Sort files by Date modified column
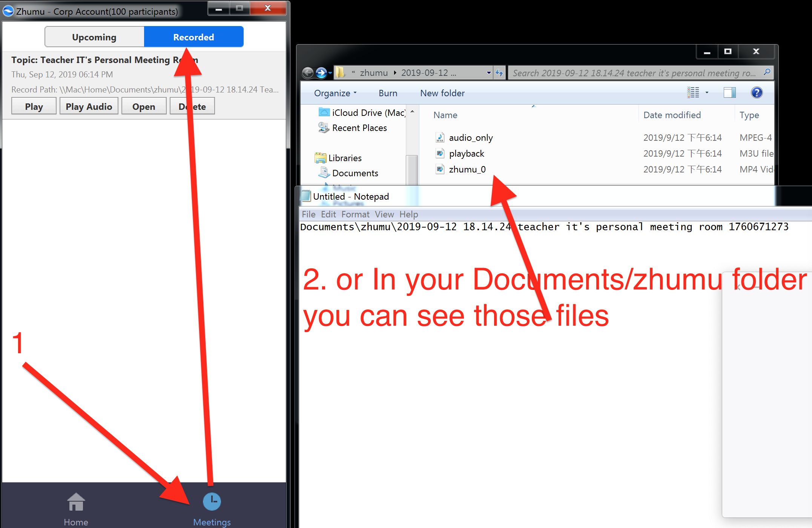The width and height of the screenshot is (812, 528). coord(672,115)
